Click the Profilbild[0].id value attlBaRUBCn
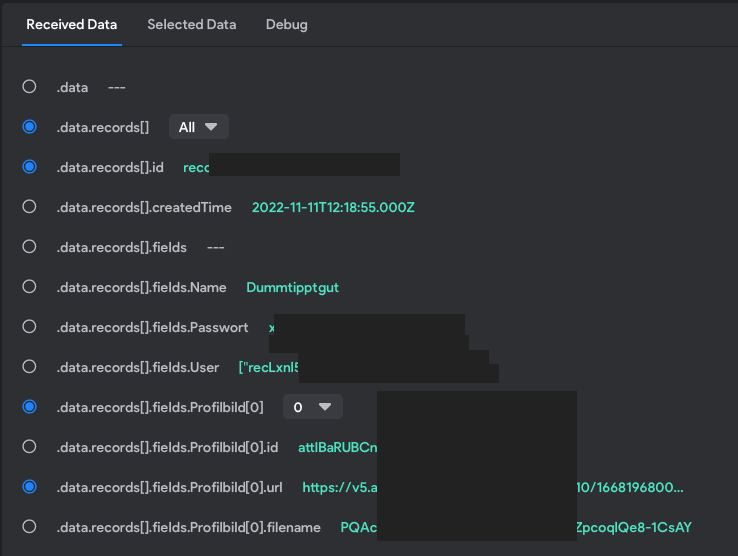The width and height of the screenshot is (738, 556). [337, 447]
